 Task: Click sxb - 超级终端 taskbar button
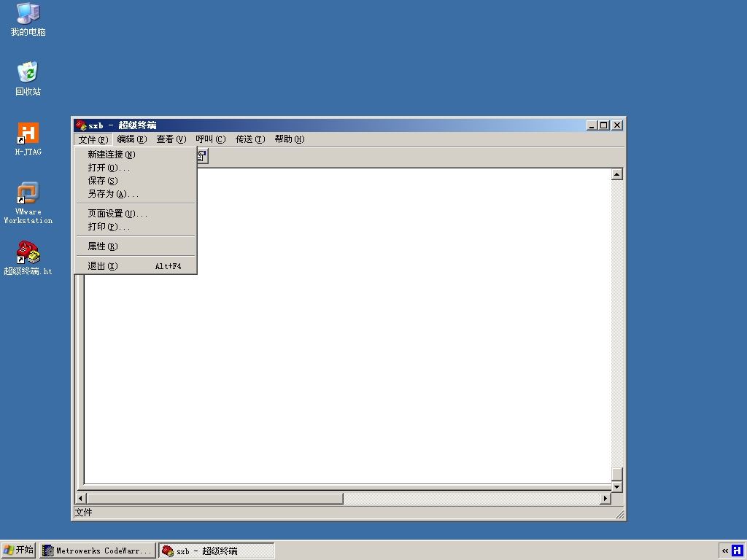pos(216,551)
